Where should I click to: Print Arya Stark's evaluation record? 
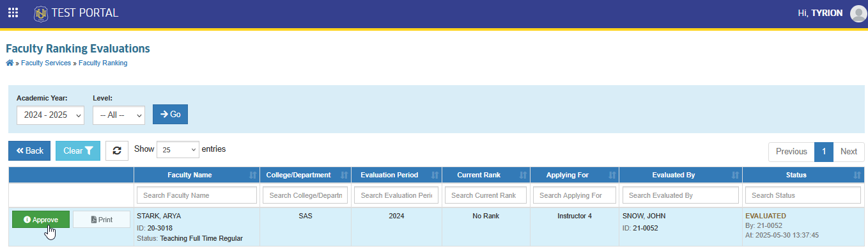102,220
